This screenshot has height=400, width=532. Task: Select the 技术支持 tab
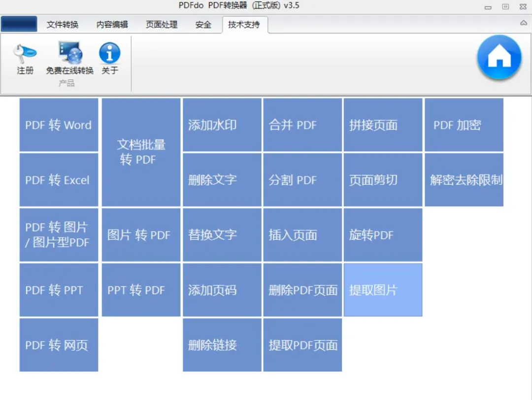tap(244, 25)
